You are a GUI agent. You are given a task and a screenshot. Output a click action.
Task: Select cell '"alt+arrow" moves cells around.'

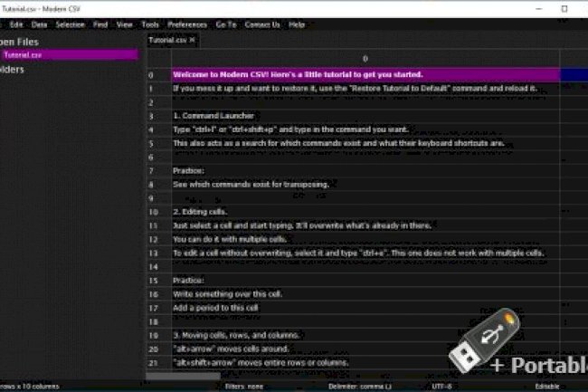click(x=365, y=349)
